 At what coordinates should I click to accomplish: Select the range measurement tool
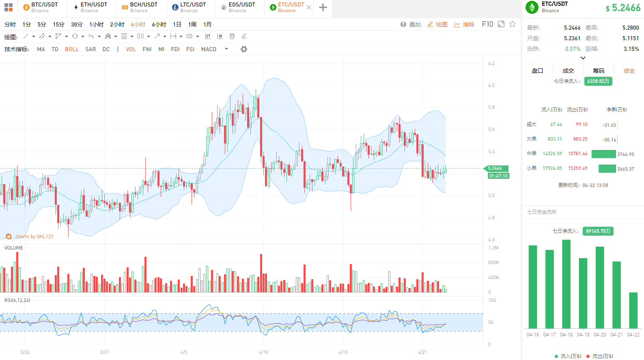pyautogui.click(x=173, y=36)
